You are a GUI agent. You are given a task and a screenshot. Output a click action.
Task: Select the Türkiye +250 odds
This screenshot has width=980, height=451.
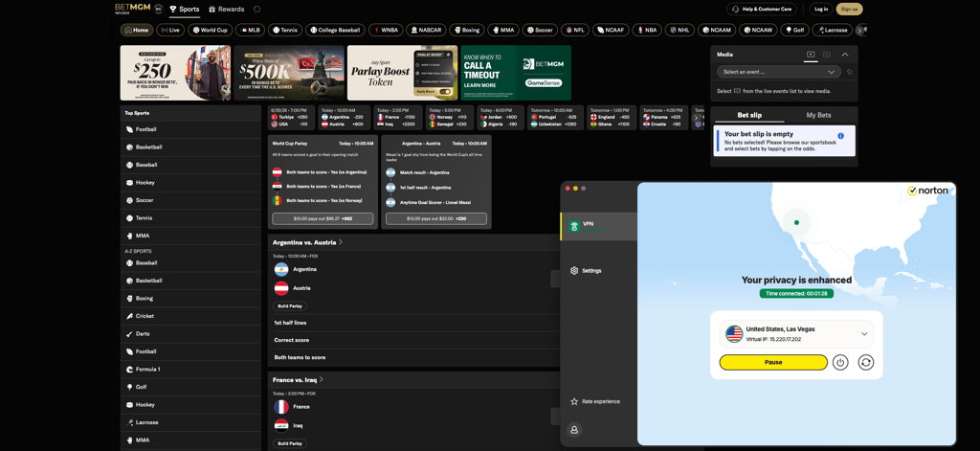[290, 117]
